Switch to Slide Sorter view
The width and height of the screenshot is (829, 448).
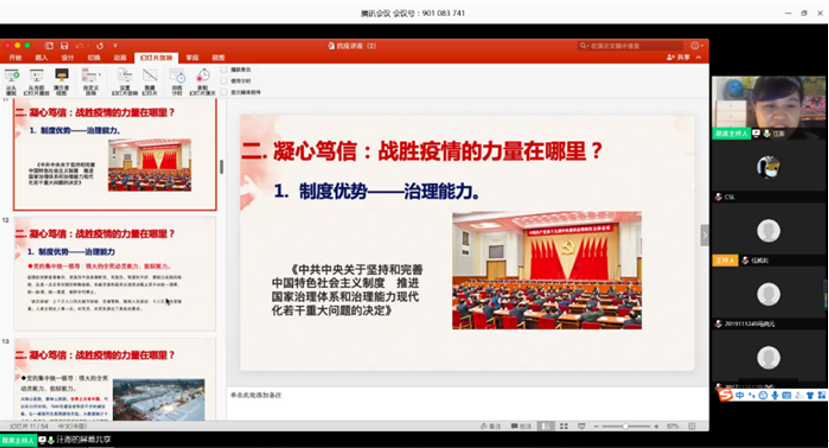[x=564, y=426]
